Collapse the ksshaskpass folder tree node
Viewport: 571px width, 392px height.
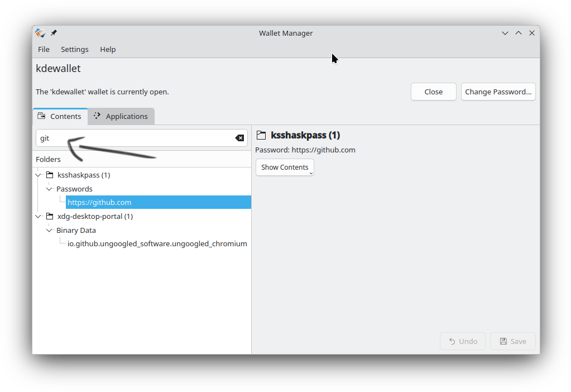point(38,175)
